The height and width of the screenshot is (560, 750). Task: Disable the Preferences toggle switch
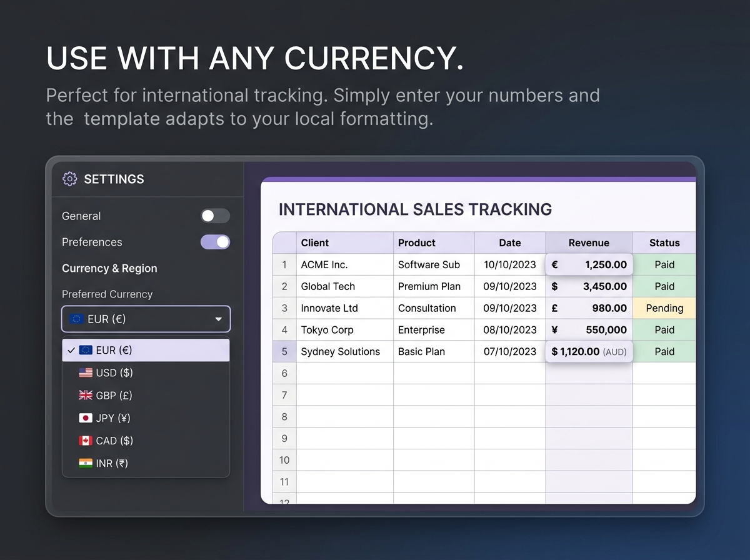coord(215,242)
